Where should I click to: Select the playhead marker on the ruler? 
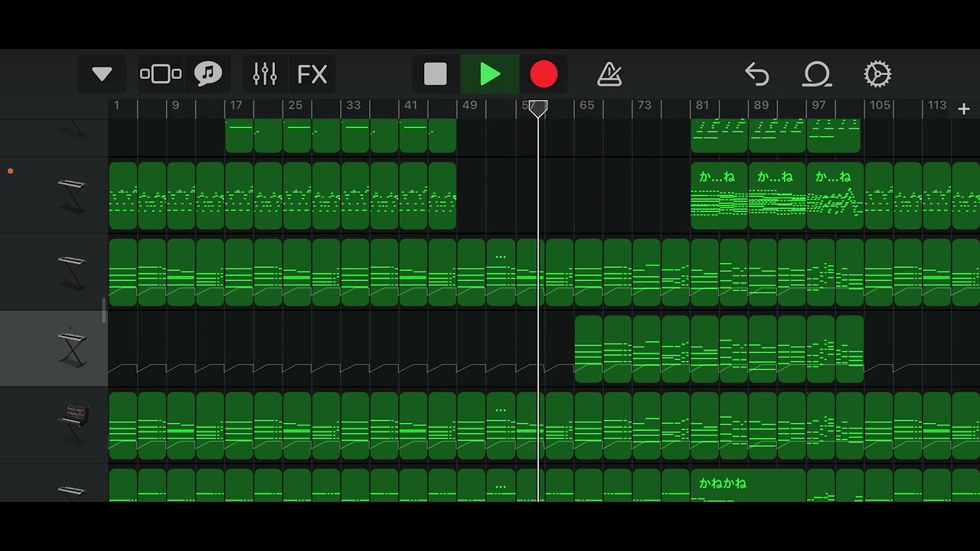[x=538, y=109]
